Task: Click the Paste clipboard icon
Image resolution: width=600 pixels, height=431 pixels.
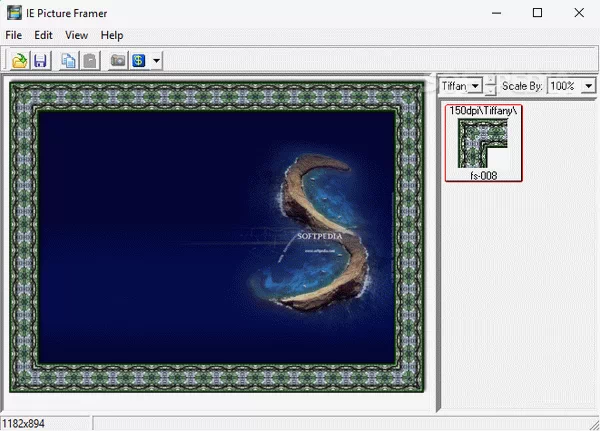Action: 90,60
